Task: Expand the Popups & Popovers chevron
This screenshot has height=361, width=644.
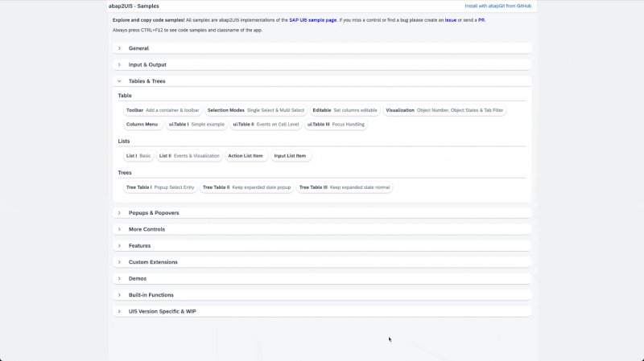Action: tap(119, 213)
